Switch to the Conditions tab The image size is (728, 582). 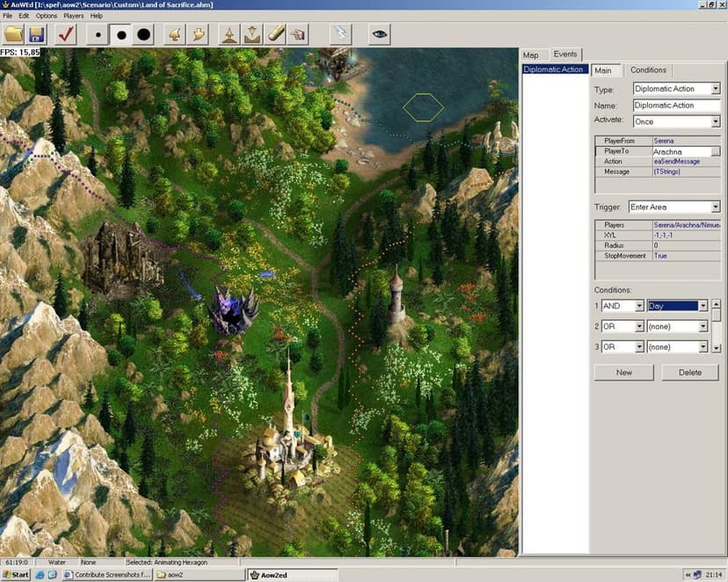pos(648,70)
